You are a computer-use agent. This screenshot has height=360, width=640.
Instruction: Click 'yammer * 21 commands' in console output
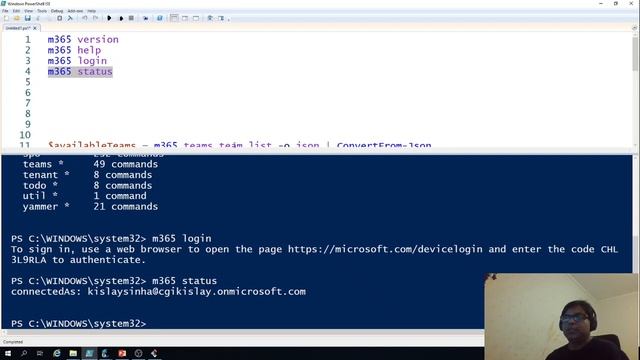pyautogui.click(x=90, y=207)
